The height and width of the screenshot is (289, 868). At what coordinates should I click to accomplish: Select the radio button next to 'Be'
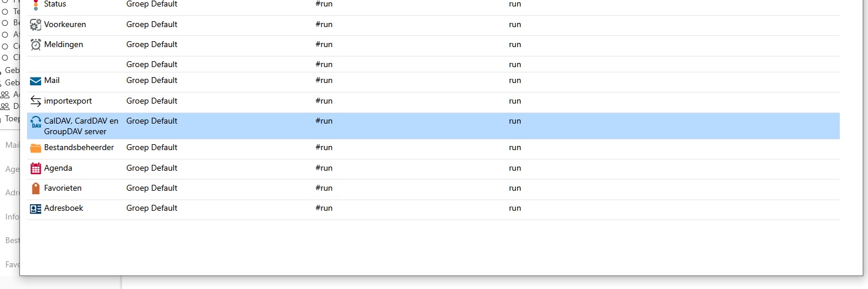(5, 23)
